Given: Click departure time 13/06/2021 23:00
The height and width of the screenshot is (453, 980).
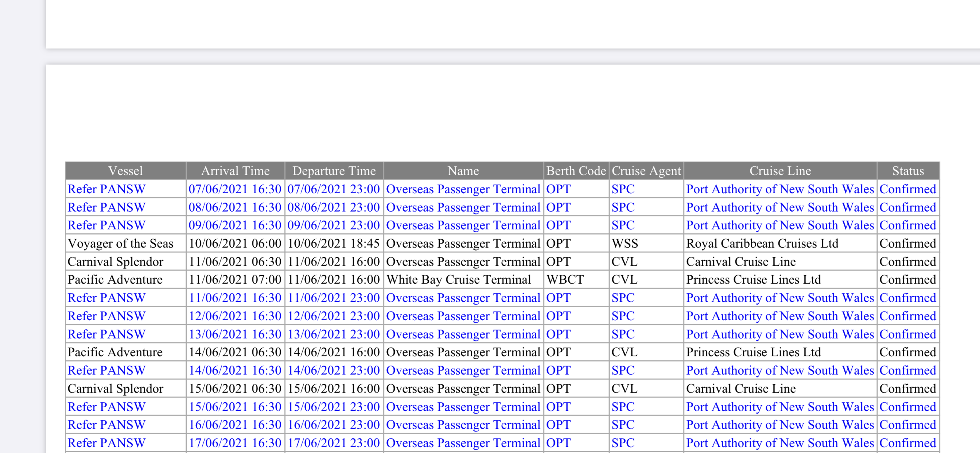Looking at the screenshot, I should (334, 334).
